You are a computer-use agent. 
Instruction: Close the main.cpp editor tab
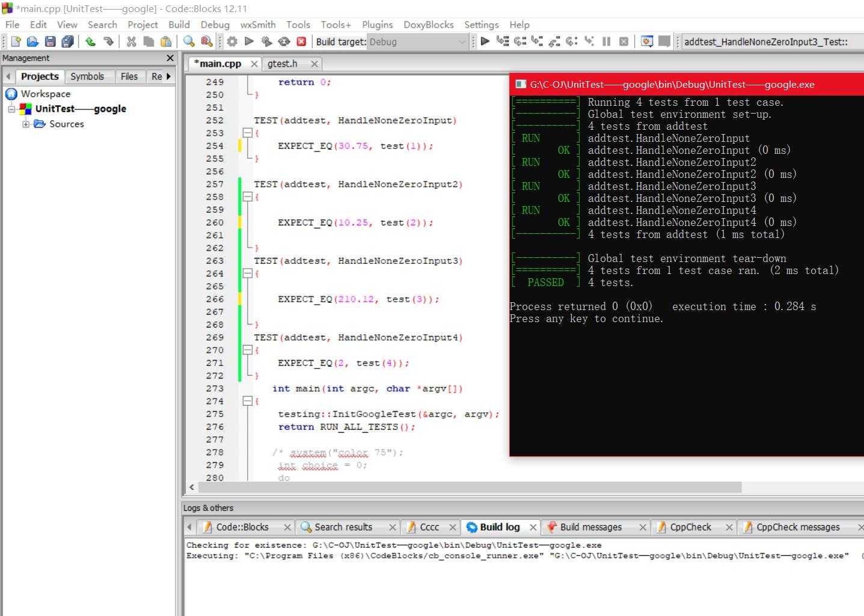click(x=254, y=64)
